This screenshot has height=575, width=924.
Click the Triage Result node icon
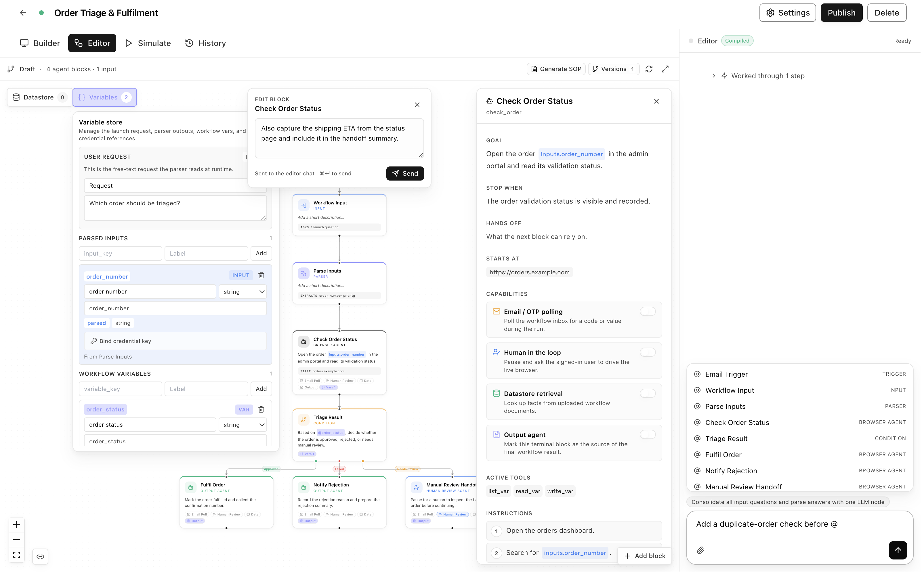pos(305,421)
